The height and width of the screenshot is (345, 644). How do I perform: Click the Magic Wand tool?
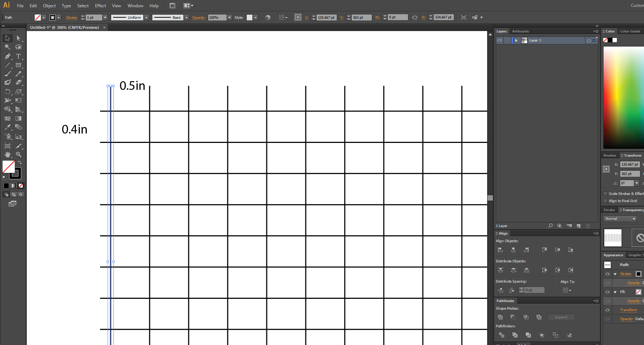(7, 47)
